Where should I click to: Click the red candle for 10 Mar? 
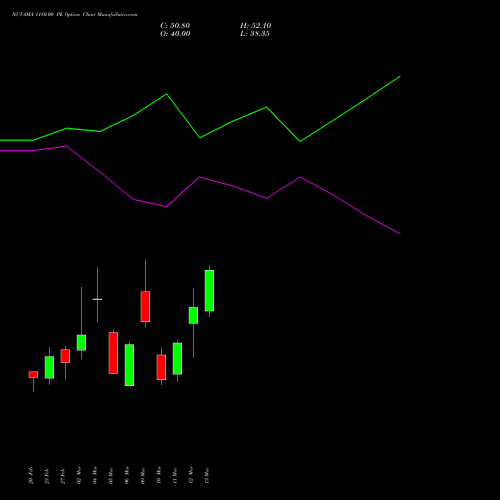[161, 367]
